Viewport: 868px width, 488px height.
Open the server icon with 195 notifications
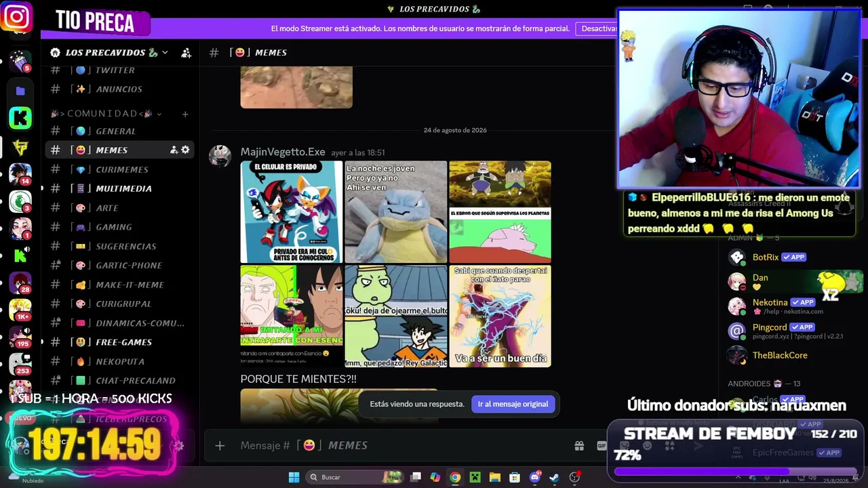pyautogui.click(x=20, y=337)
